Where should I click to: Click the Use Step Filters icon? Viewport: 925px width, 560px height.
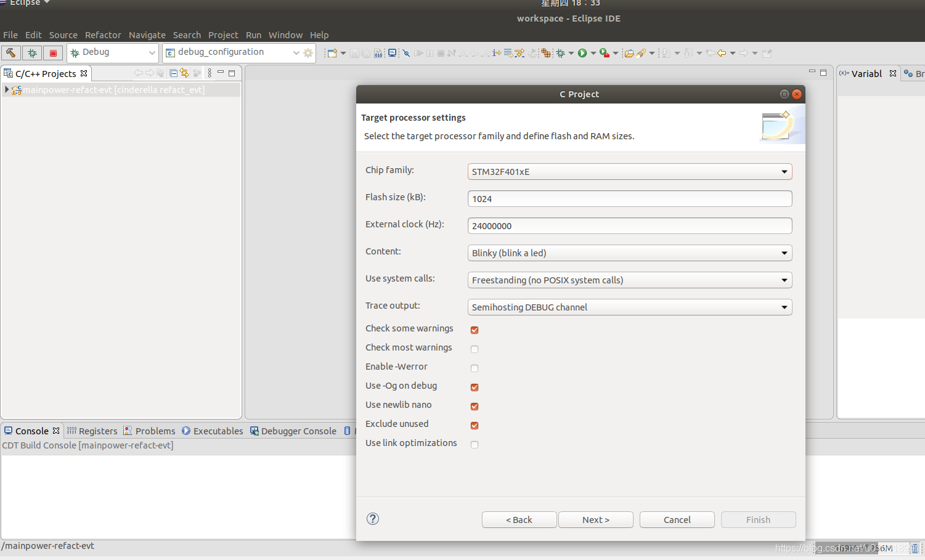click(519, 53)
